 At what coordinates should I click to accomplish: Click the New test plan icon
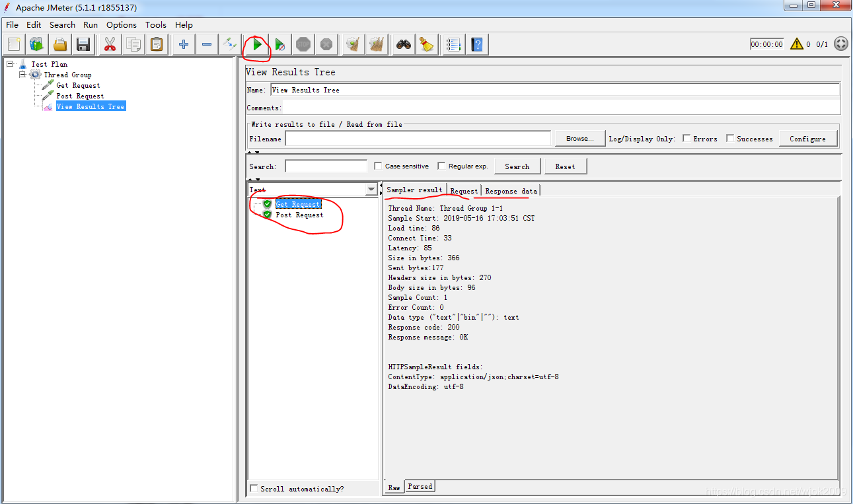pos(15,45)
